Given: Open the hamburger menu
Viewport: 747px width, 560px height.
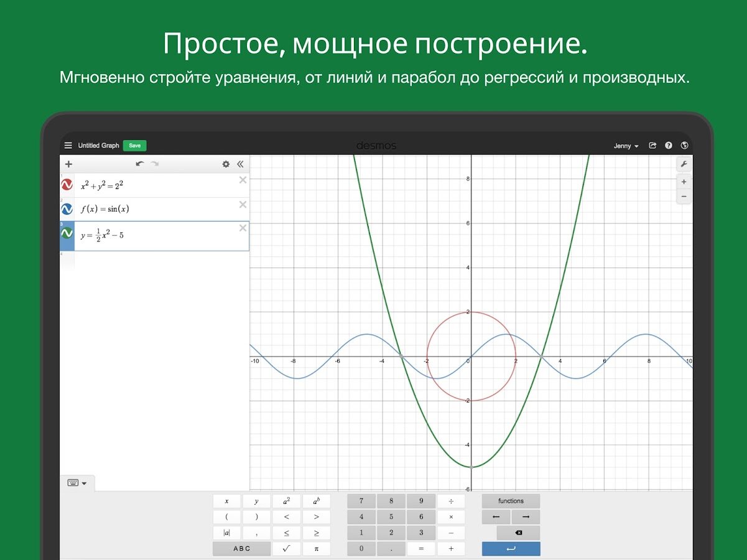Looking at the screenshot, I should (68, 145).
